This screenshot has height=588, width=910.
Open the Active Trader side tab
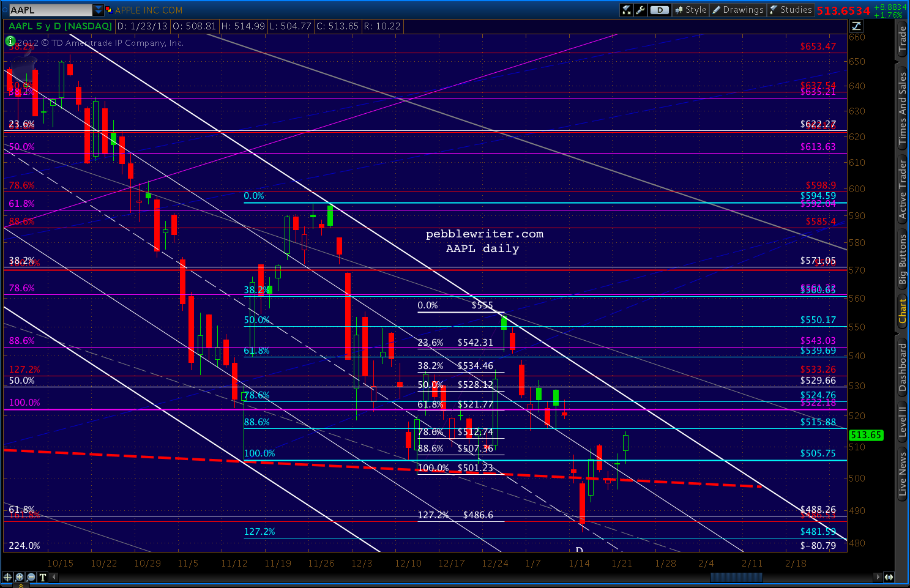click(x=902, y=189)
